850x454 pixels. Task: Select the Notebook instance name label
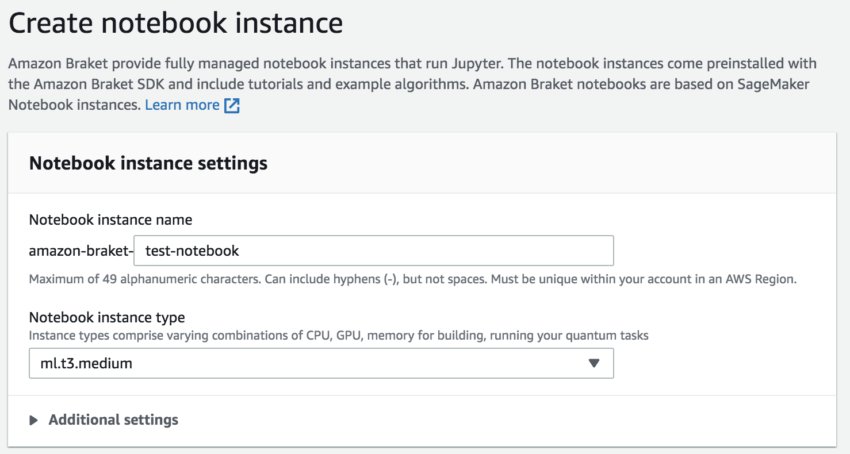(x=111, y=220)
